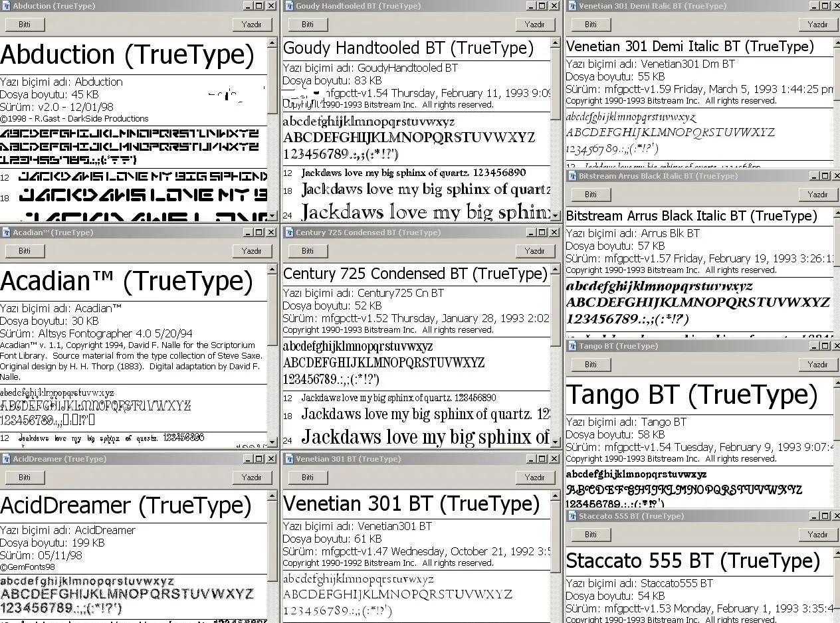Viewport: 840px width, 623px height.
Task: Click Bitti in the Staccato 555 BT window
Action: [x=591, y=535]
